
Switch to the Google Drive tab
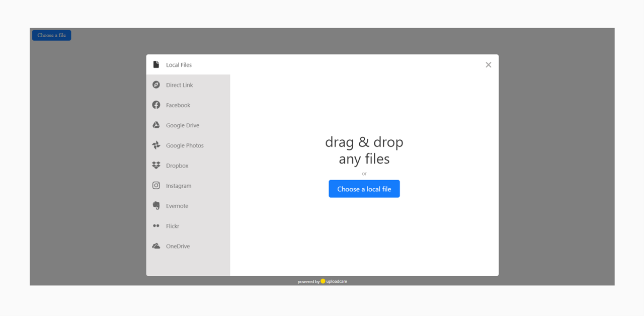(x=182, y=125)
